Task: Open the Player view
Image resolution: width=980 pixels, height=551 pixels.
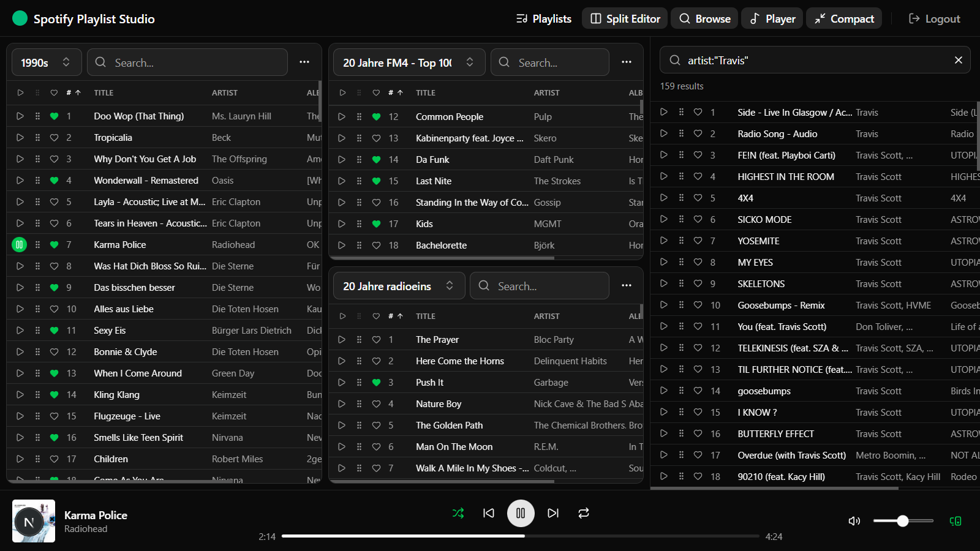Action: (x=772, y=18)
